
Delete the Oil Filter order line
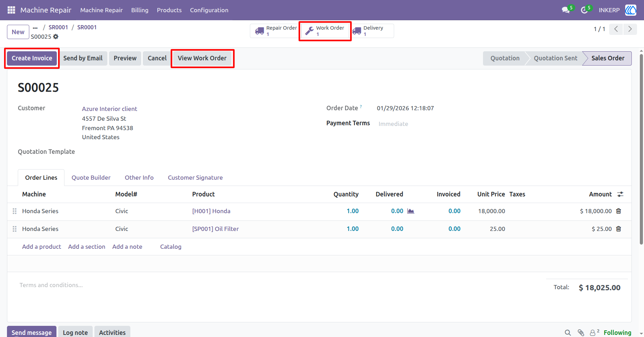[x=619, y=229]
